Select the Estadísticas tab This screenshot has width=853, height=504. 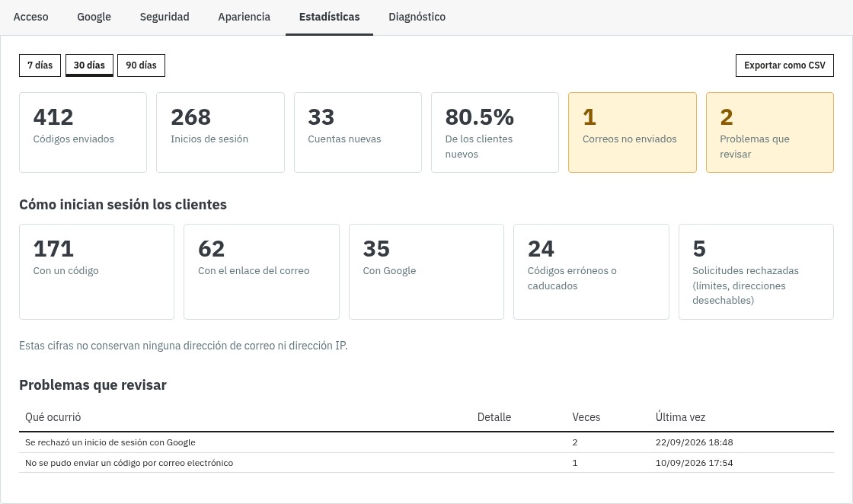[329, 17]
